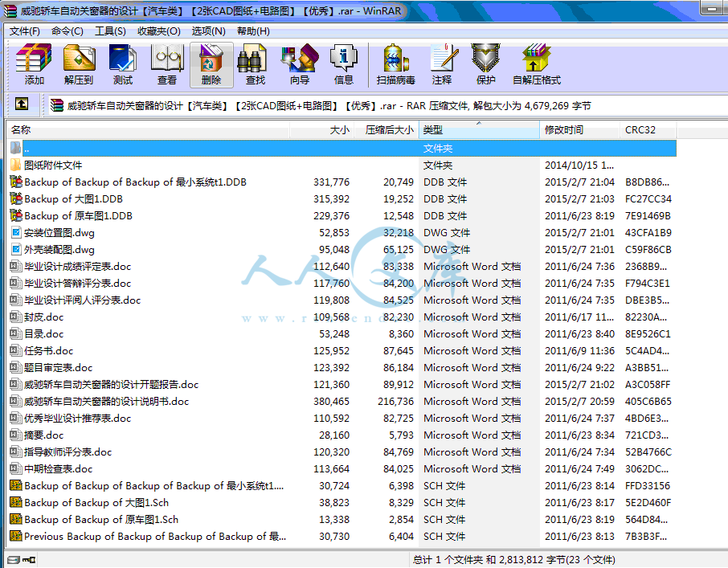This screenshot has height=568, width=728.
Task: Select icon of 封皮.doc file
Action: (x=16, y=317)
